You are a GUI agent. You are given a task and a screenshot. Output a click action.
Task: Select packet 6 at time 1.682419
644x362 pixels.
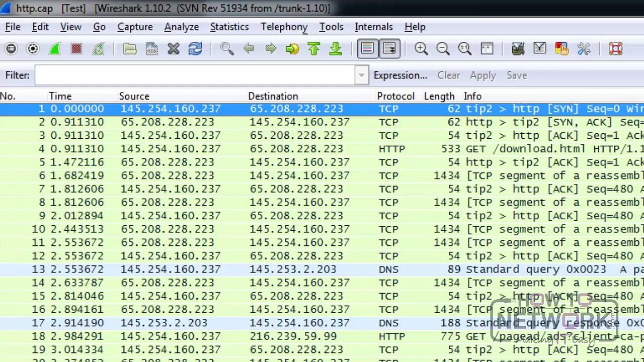pos(322,175)
